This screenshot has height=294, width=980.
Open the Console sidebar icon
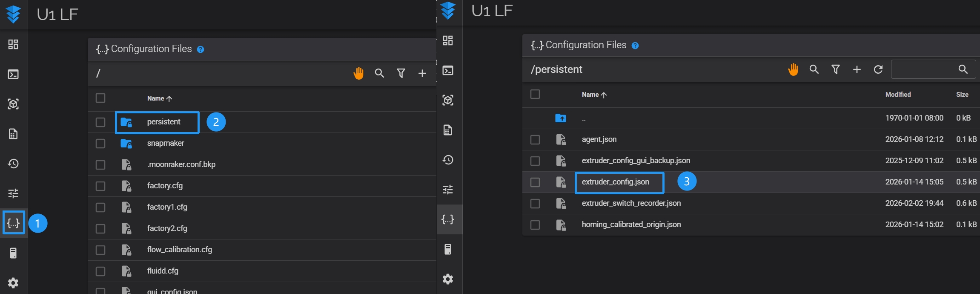click(13, 74)
